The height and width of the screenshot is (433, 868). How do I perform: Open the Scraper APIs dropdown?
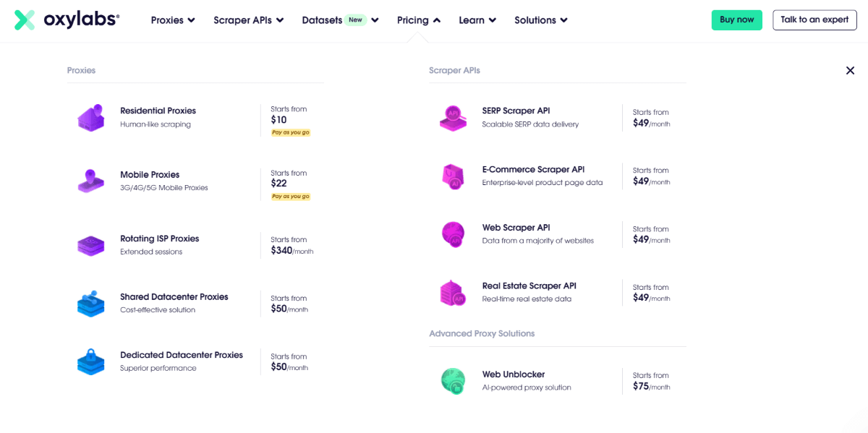click(248, 20)
